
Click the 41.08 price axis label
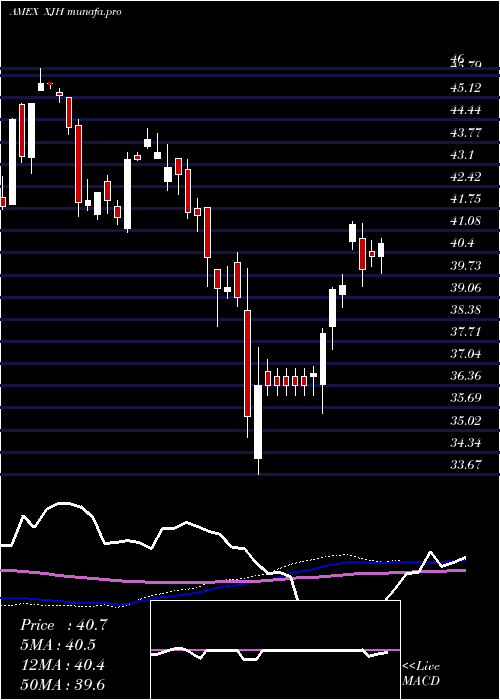coord(466,221)
